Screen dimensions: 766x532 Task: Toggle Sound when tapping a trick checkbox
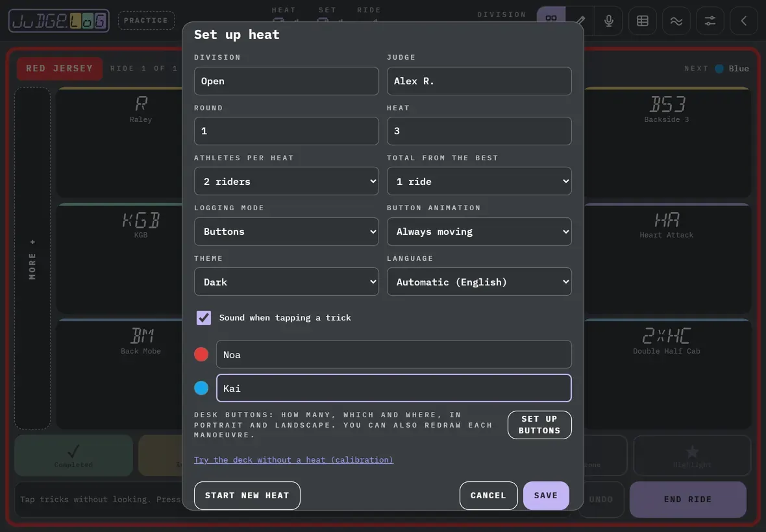click(204, 318)
